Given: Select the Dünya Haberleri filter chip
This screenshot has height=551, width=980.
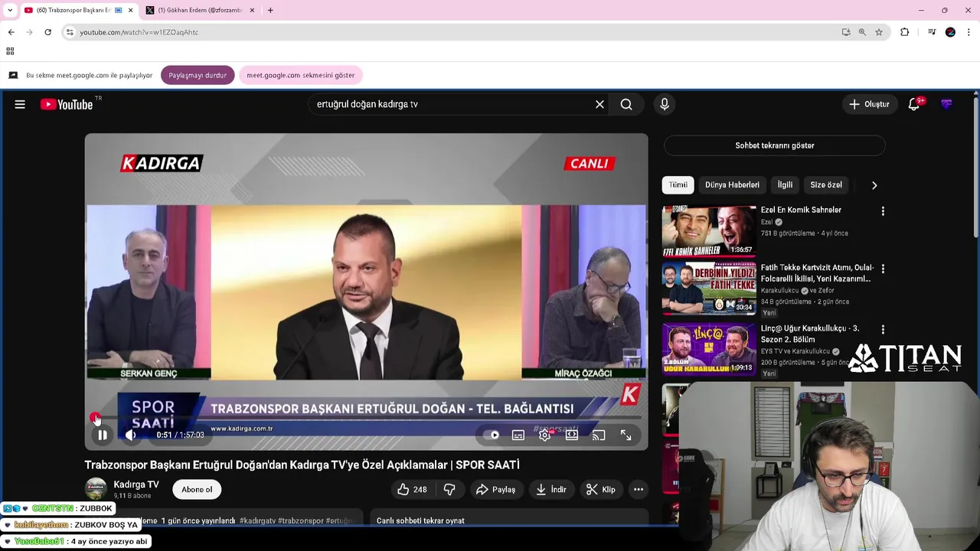Looking at the screenshot, I should click(x=732, y=184).
